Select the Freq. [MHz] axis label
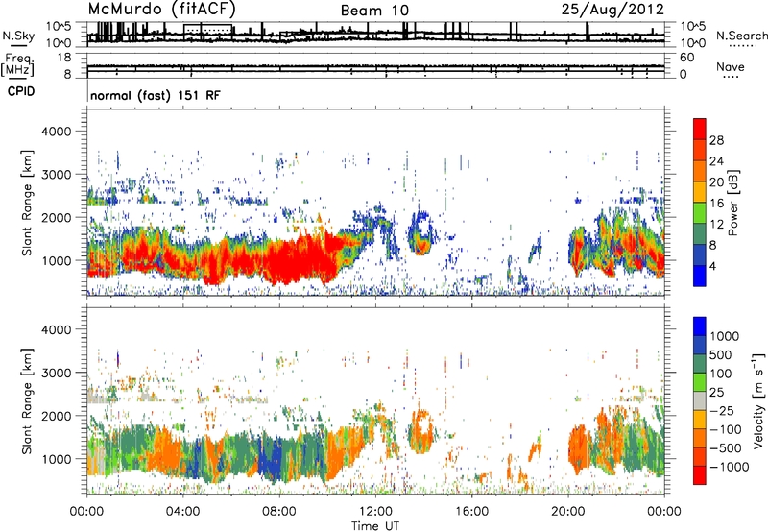 point(17,65)
